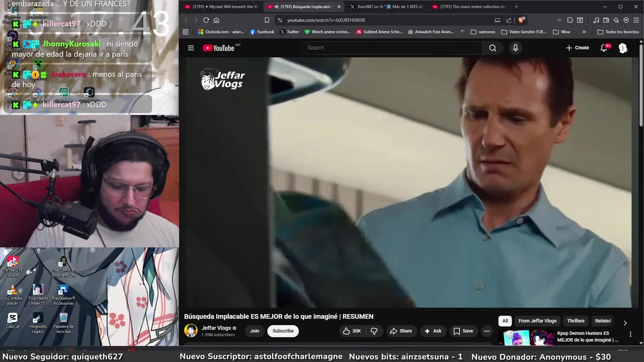Open the YouTube account avatar menu
This screenshot has width=644, height=362.
(x=623, y=48)
